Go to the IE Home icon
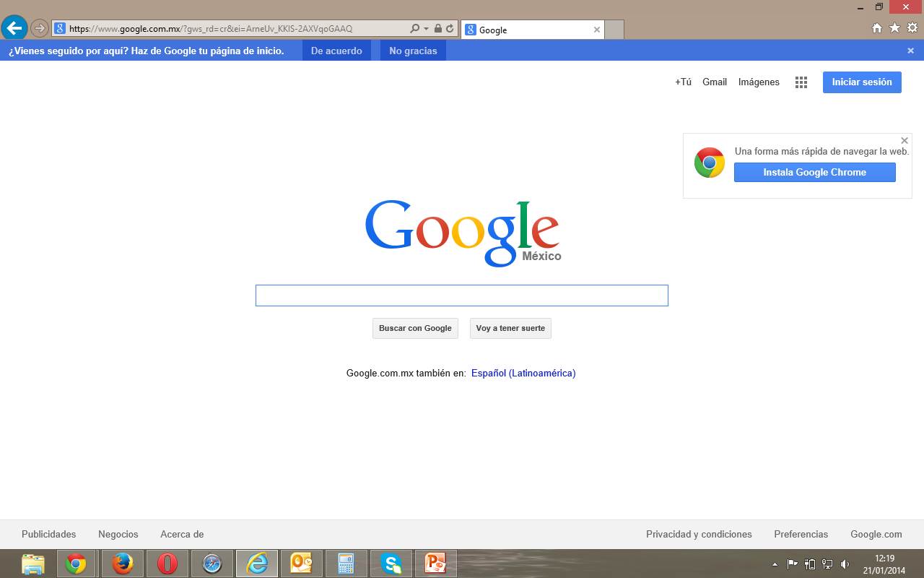 point(877,28)
